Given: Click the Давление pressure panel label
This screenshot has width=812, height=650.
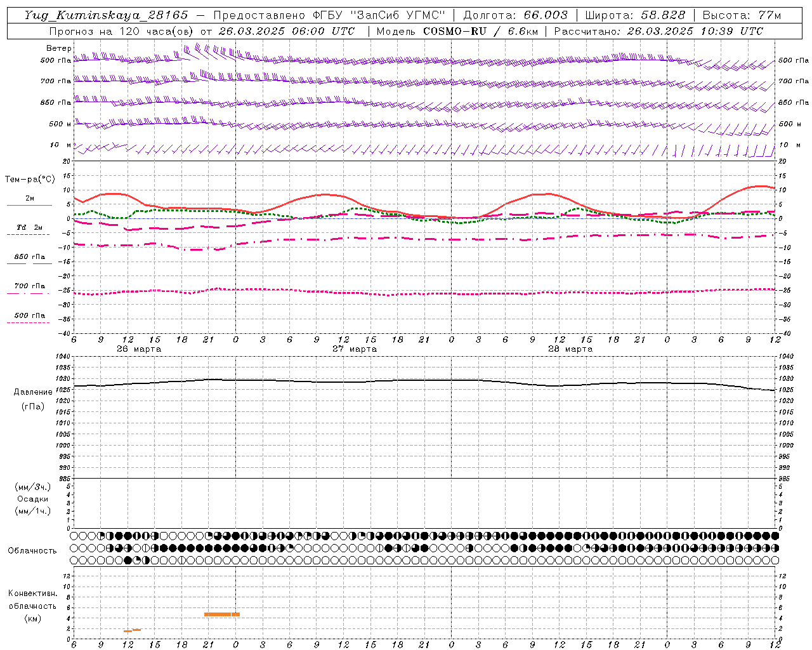Looking at the screenshot, I should pos(33,392).
